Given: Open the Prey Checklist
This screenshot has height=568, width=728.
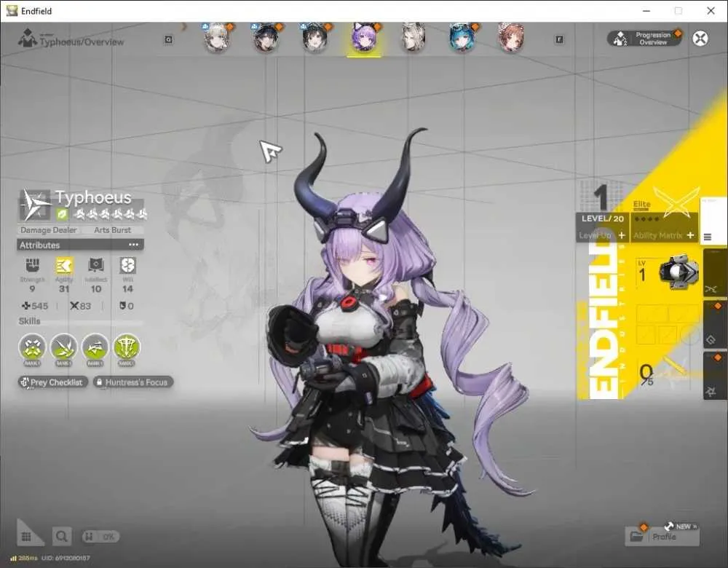Looking at the screenshot, I should (x=52, y=382).
